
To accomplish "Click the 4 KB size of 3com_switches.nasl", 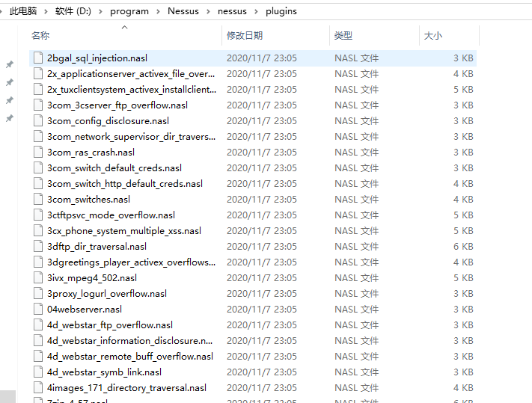I will click(463, 200).
